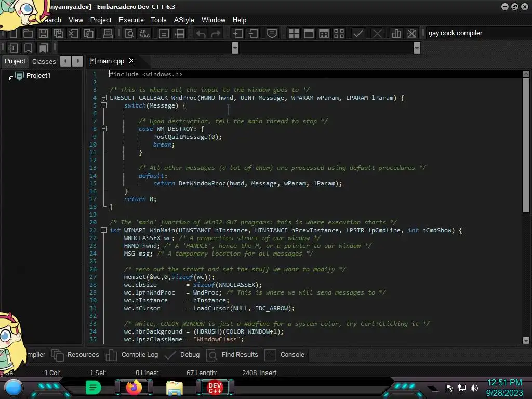
Task: Open the Help menu
Action: click(239, 20)
